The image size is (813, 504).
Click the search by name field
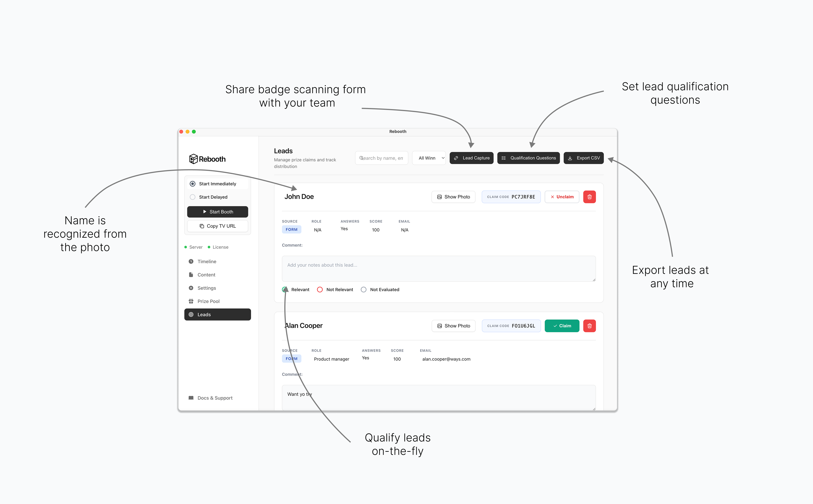[x=381, y=158]
